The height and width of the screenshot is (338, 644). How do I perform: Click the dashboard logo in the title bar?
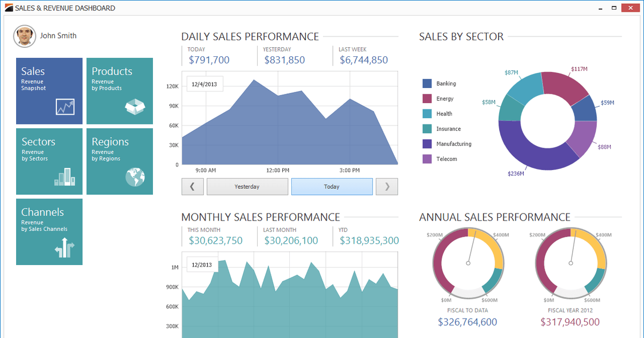[x=9, y=8]
